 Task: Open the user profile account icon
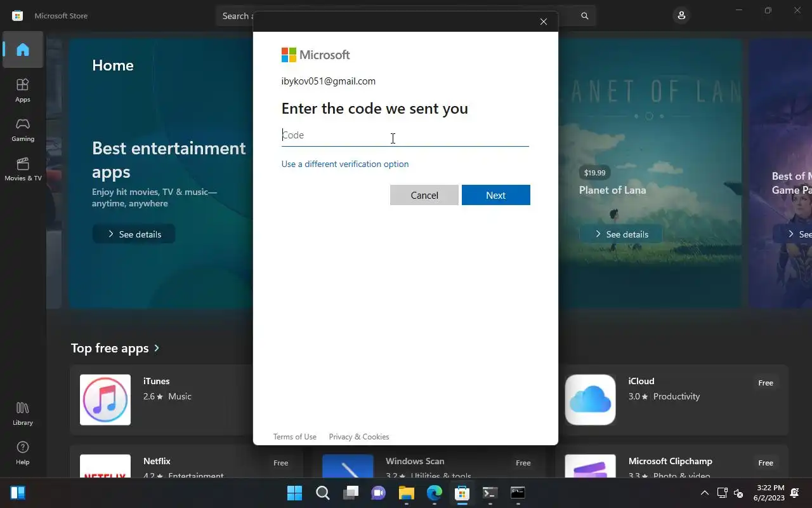(x=681, y=15)
